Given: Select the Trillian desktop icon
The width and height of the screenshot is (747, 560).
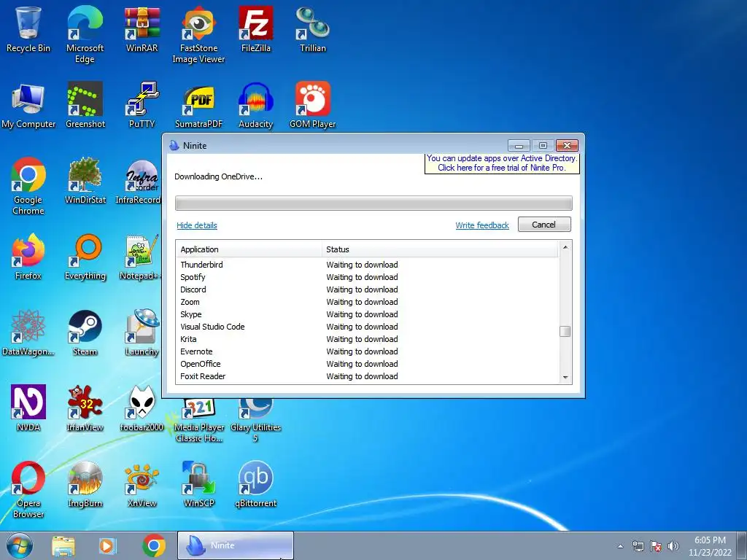Looking at the screenshot, I should point(312,29).
